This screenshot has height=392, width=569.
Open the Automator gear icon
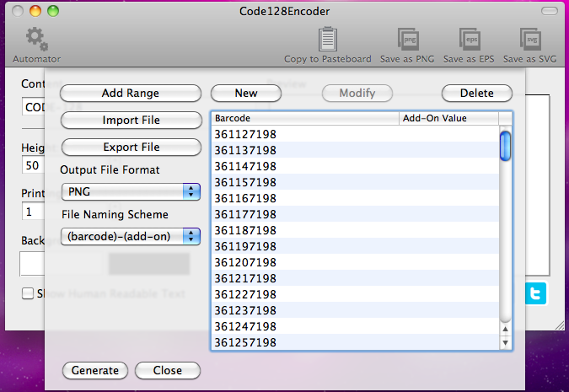tap(36, 39)
